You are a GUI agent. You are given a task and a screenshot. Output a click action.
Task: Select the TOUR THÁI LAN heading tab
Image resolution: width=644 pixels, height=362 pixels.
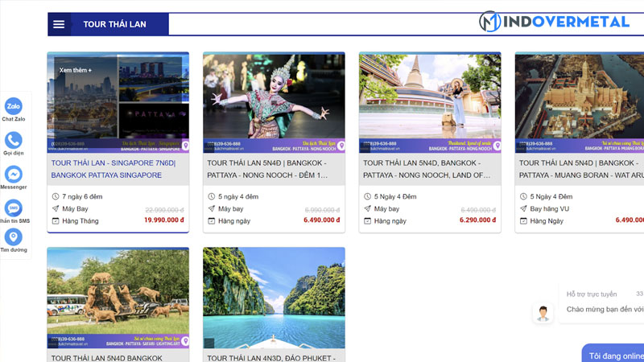point(114,24)
